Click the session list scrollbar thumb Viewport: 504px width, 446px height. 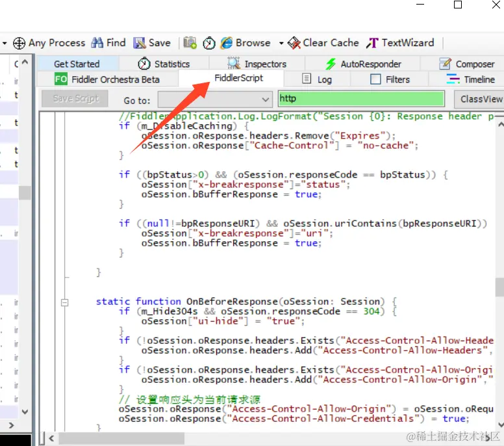coord(25,192)
